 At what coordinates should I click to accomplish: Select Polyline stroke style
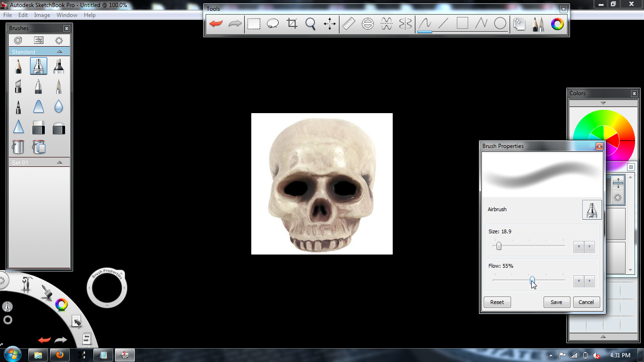tap(481, 24)
